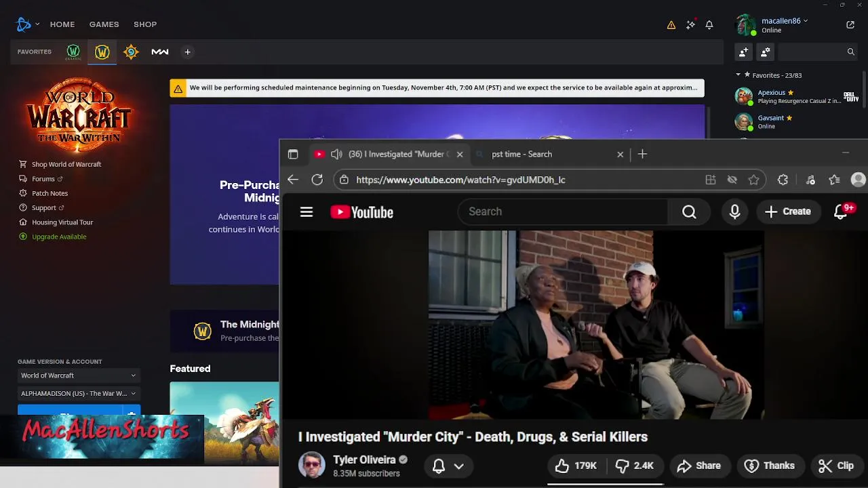
Task: Click the YouTube search magnifier button
Action: click(x=689, y=212)
